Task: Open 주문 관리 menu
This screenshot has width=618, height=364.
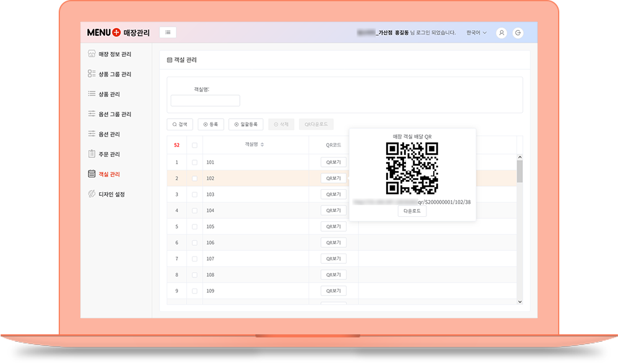Action: [x=109, y=154]
